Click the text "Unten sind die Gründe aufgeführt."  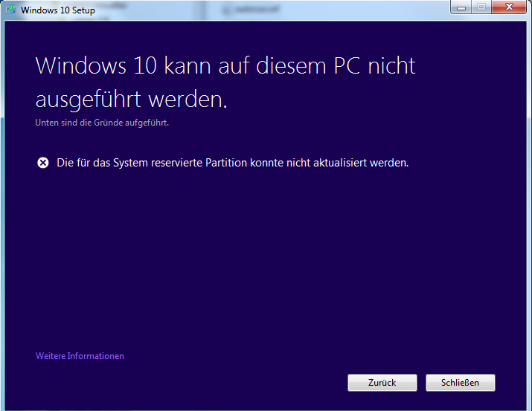[x=102, y=123]
